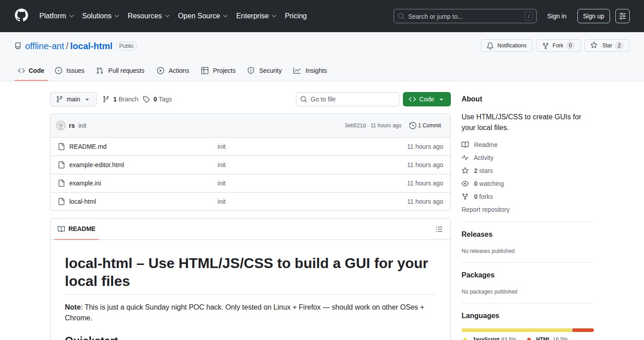The height and width of the screenshot is (340, 644).
Task: Click the file icon beside README.md
Action: click(62, 147)
